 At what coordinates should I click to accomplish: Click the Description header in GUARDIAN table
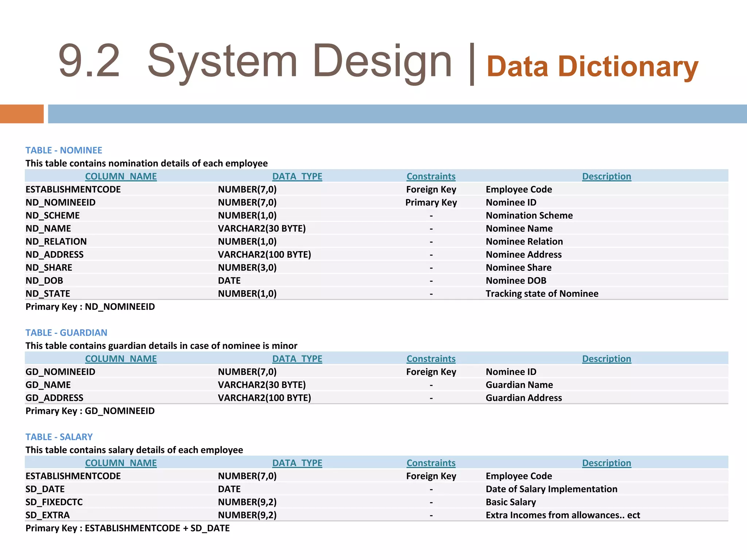607,359
